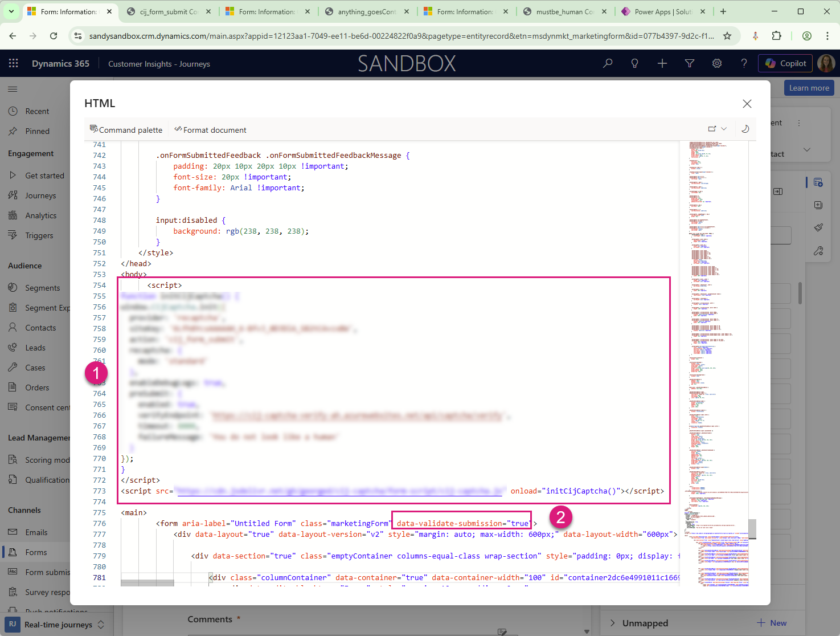Image resolution: width=840 pixels, height=636 pixels.
Task: Reload the page with browser refresh
Action: pyautogui.click(x=54, y=36)
